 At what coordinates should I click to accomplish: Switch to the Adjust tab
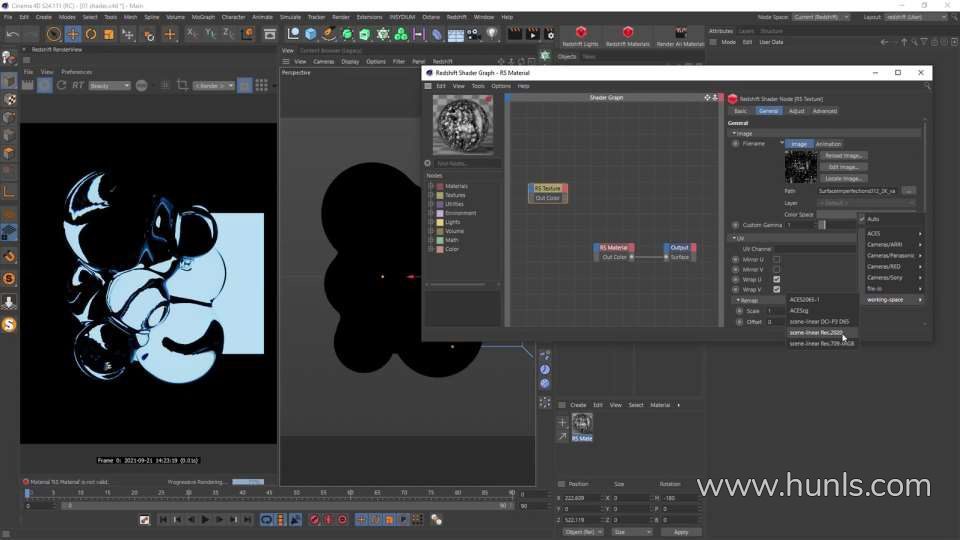[796, 111]
